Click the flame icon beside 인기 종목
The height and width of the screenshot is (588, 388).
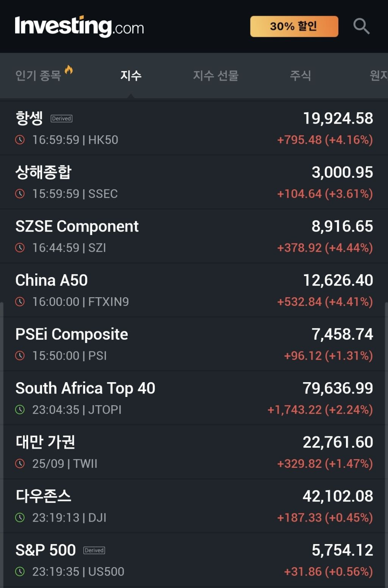point(69,70)
